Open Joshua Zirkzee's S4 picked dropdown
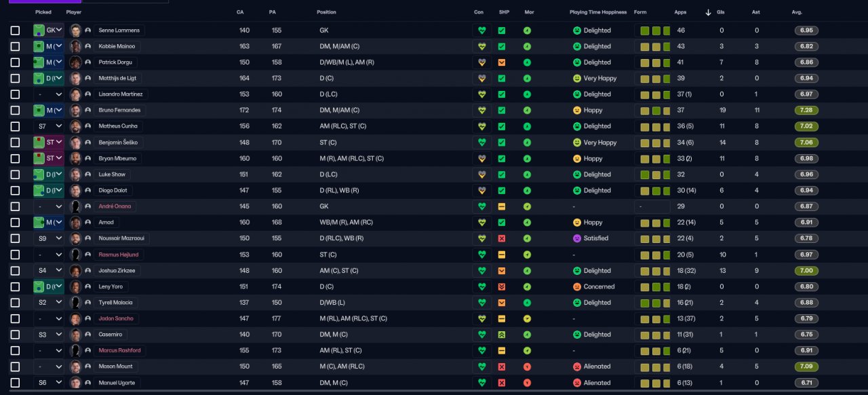The width and height of the screenshot is (868, 395). click(49, 270)
